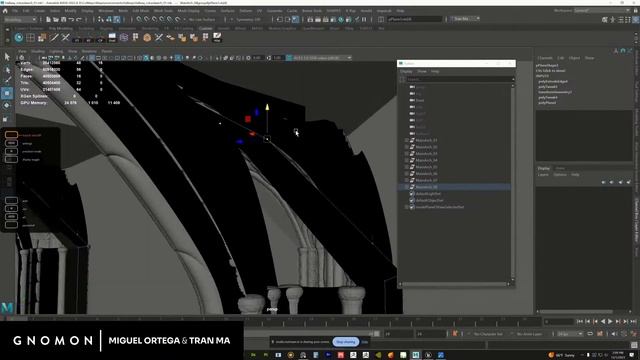Choose the Lasso select tool

click(x=7, y=69)
